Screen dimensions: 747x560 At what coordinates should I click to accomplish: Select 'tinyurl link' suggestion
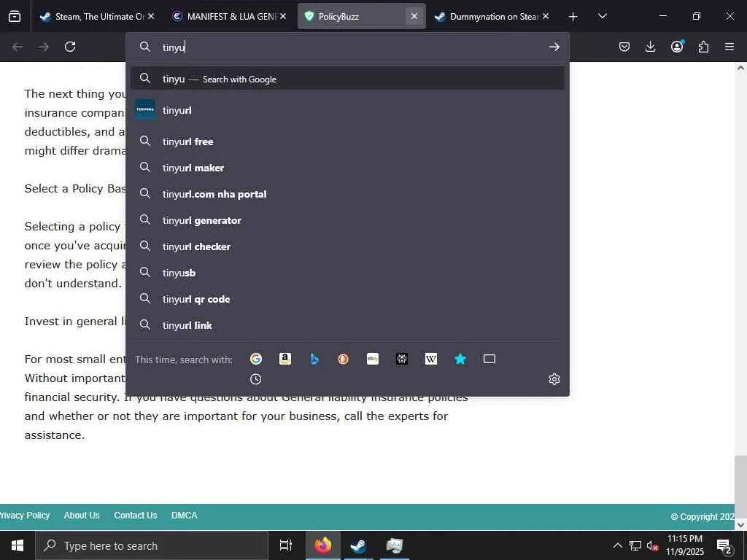tap(347, 324)
